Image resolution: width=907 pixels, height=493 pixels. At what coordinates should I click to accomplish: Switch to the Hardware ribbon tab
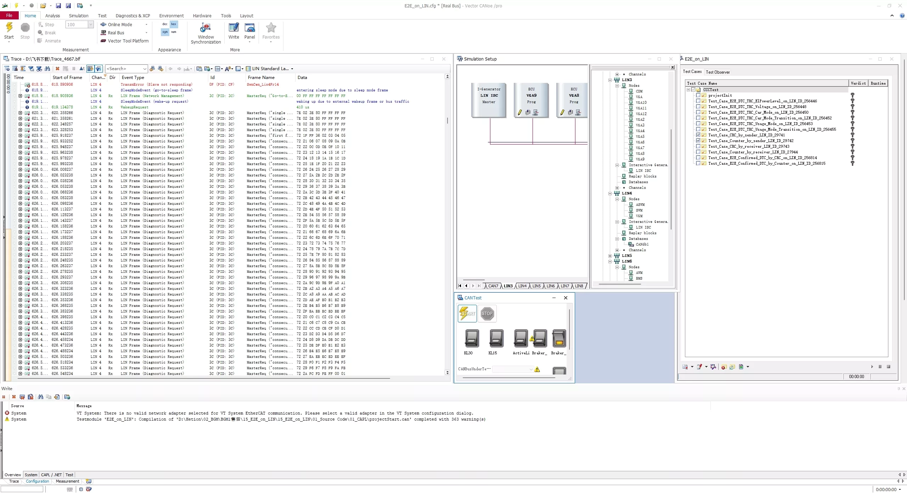point(202,16)
